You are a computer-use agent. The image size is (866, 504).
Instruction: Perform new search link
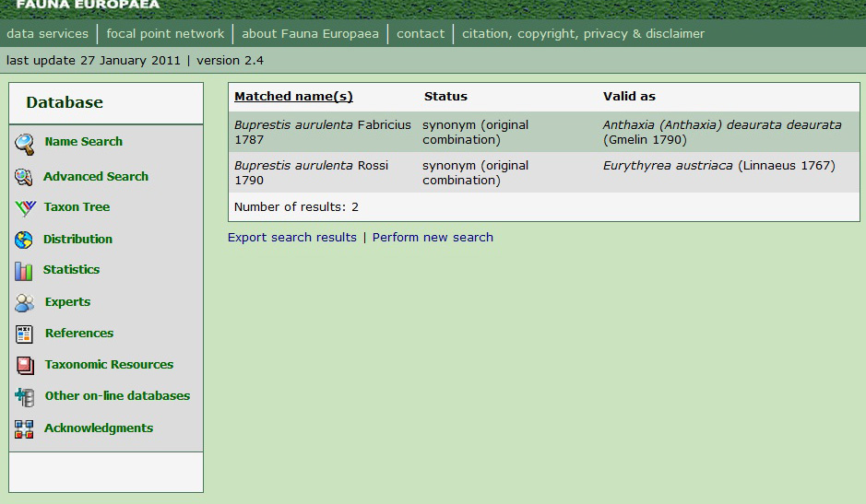(433, 238)
